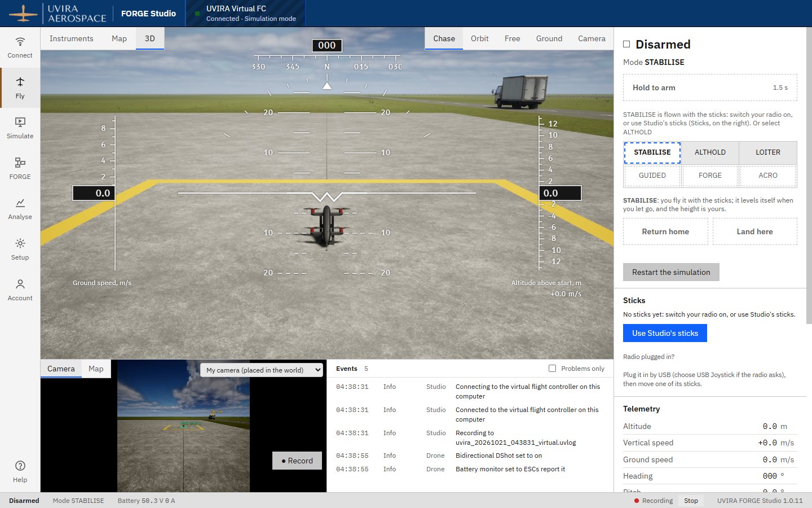Click the UVIRA Aerospace aircraft logo
The height and width of the screenshot is (508, 812).
(23, 14)
